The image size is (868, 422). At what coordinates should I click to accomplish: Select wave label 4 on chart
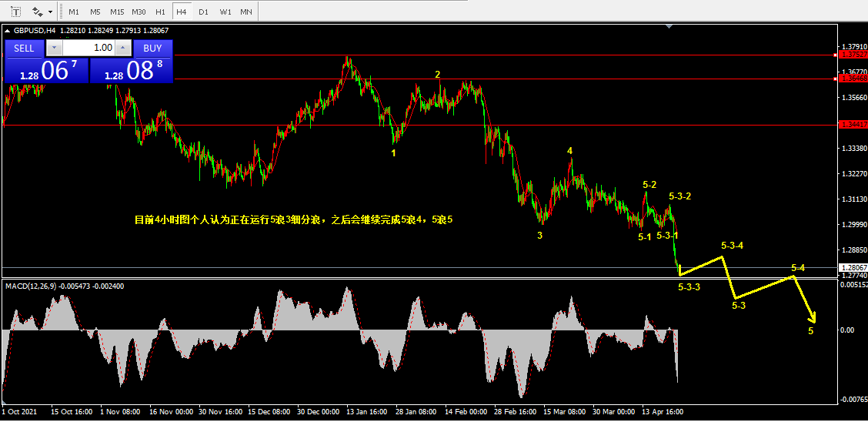569,151
